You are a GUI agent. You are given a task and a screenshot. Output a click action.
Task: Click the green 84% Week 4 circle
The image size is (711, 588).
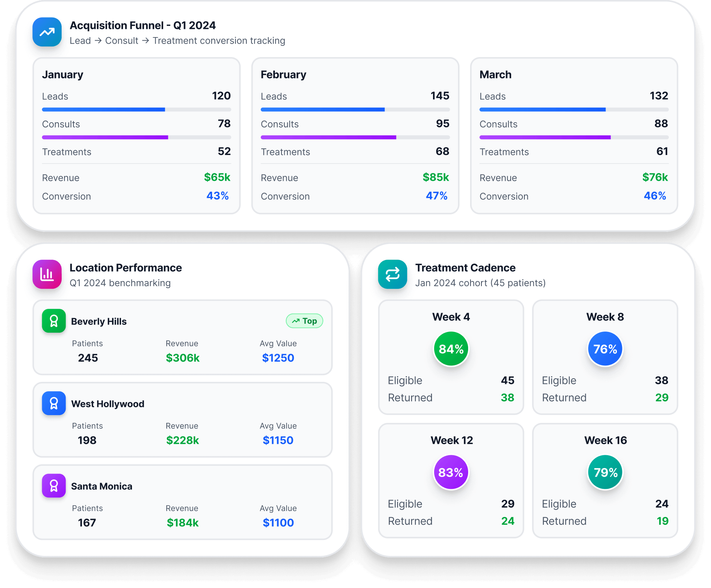click(x=451, y=349)
